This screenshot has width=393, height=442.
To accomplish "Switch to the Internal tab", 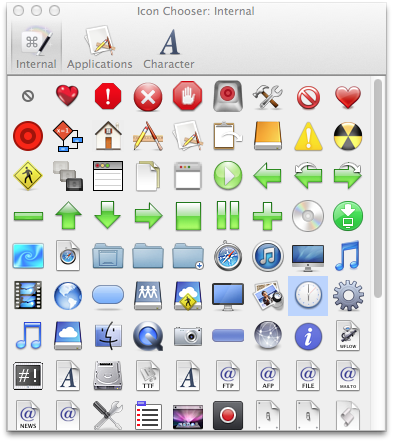I will click(x=36, y=48).
